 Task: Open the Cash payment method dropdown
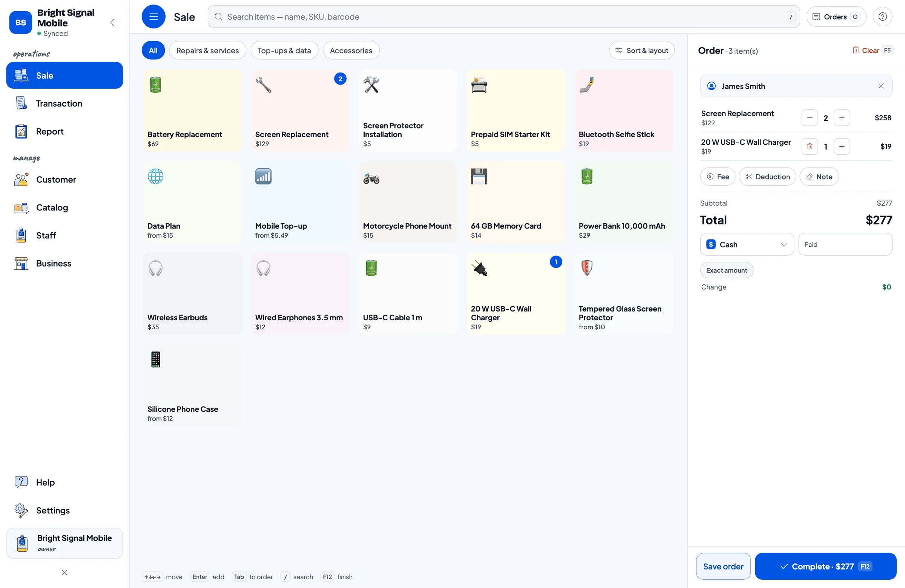tap(746, 244)
